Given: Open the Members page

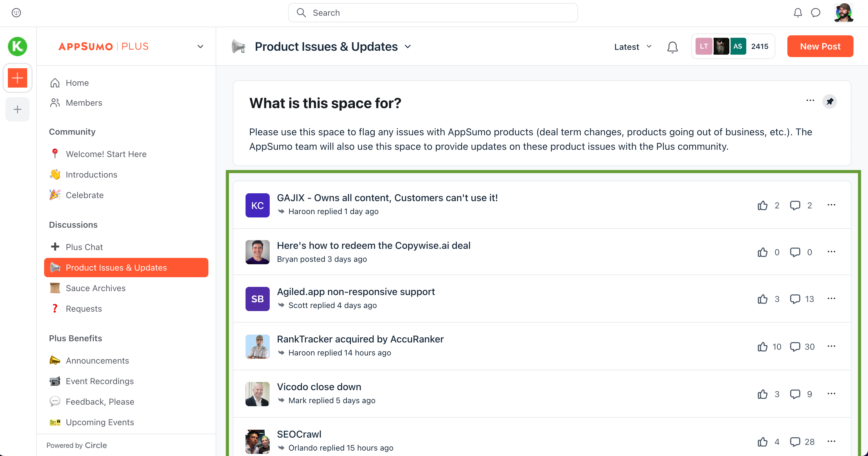Looking at the screenshot, I should [84, 103].
